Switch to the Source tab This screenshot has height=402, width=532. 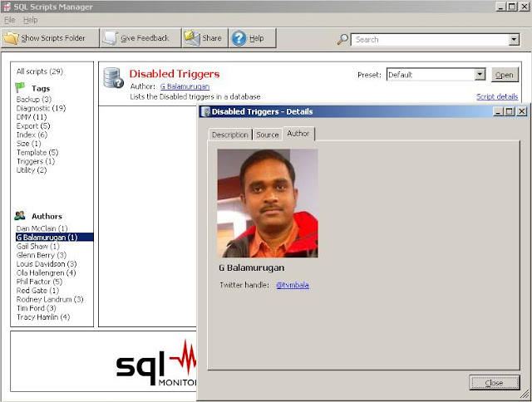[268, 135]
